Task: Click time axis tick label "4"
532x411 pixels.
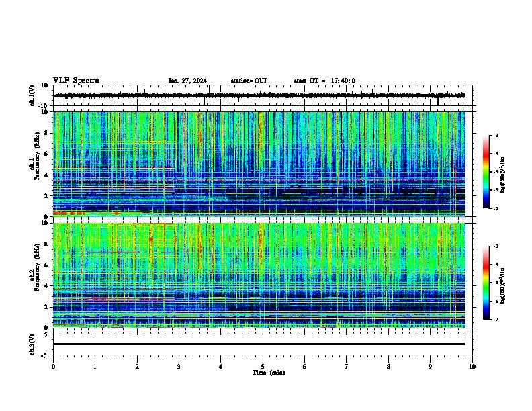Action: click(221, 367)
